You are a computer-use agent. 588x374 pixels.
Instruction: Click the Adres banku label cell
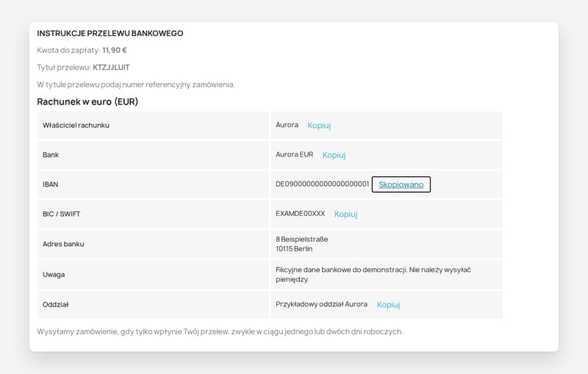click(153, 244)
